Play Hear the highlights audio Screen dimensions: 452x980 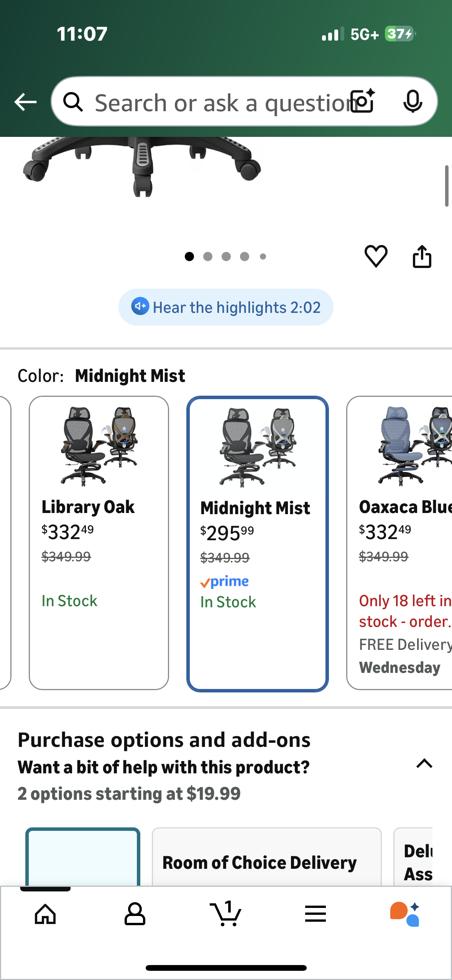point(225,307)
